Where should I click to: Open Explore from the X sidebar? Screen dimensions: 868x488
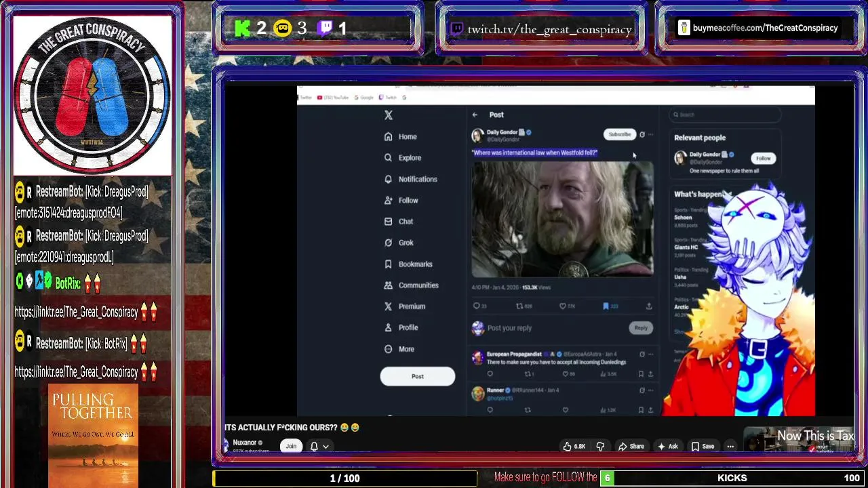click(x=402, y=158)
